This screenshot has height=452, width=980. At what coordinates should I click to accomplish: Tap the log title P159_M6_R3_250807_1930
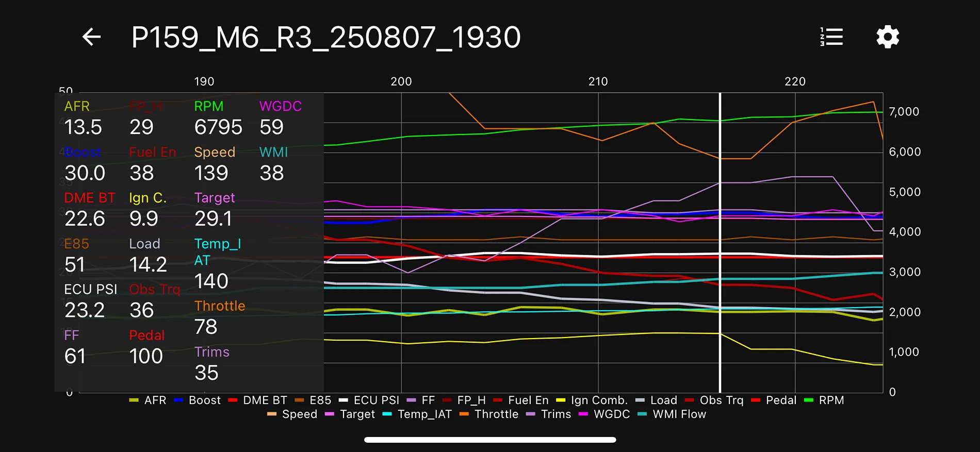pos(326,38)
